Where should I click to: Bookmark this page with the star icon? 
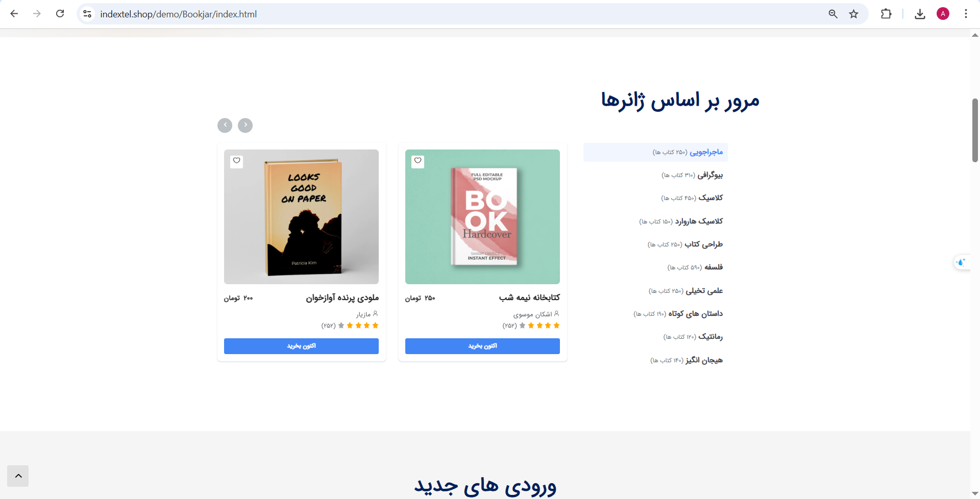click(x=853, y=14)
